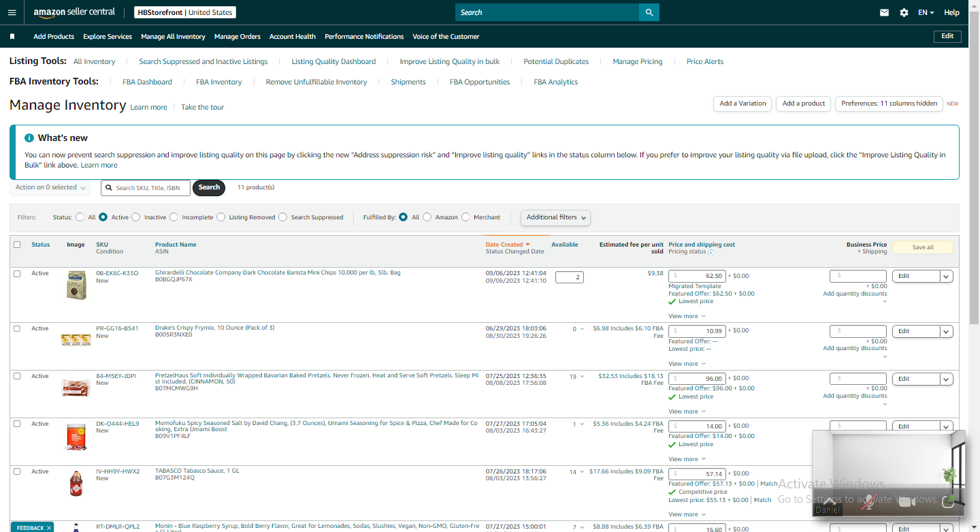Select the Inactive status radio button
The height and width of the screenshot is (532, 980).
(136, 217)
